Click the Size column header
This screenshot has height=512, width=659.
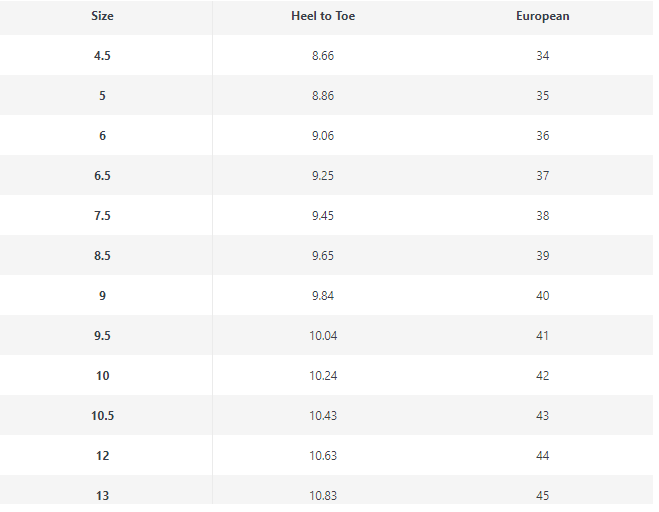pyautogui.click(x=102, y=16)
